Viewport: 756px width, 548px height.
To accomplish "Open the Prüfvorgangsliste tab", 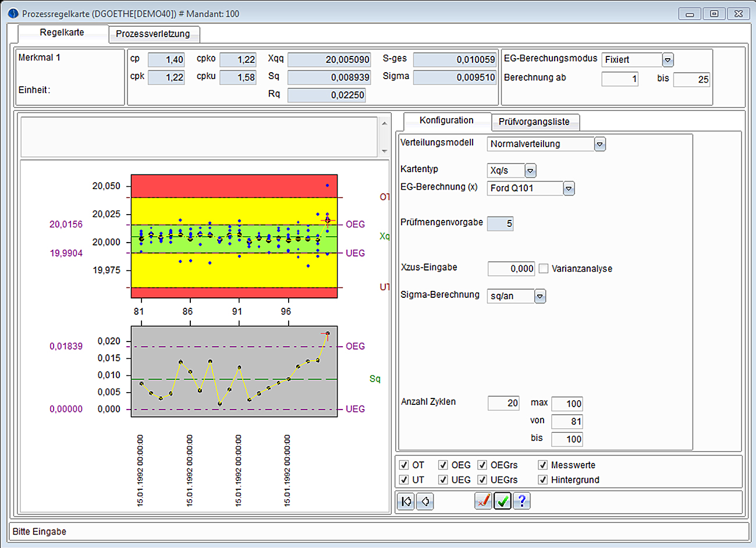I will pos(534,122).
